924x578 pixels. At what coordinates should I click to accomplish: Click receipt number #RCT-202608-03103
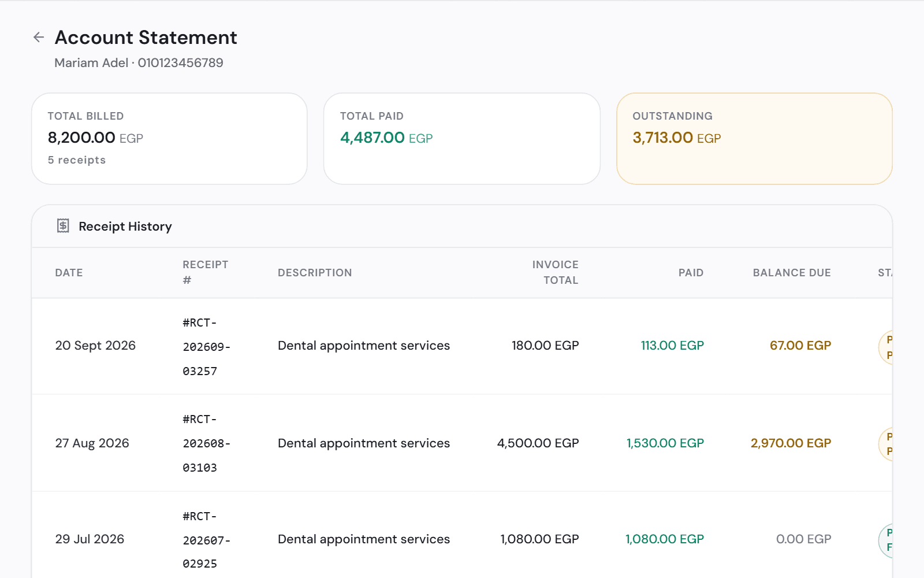[206, 443]
